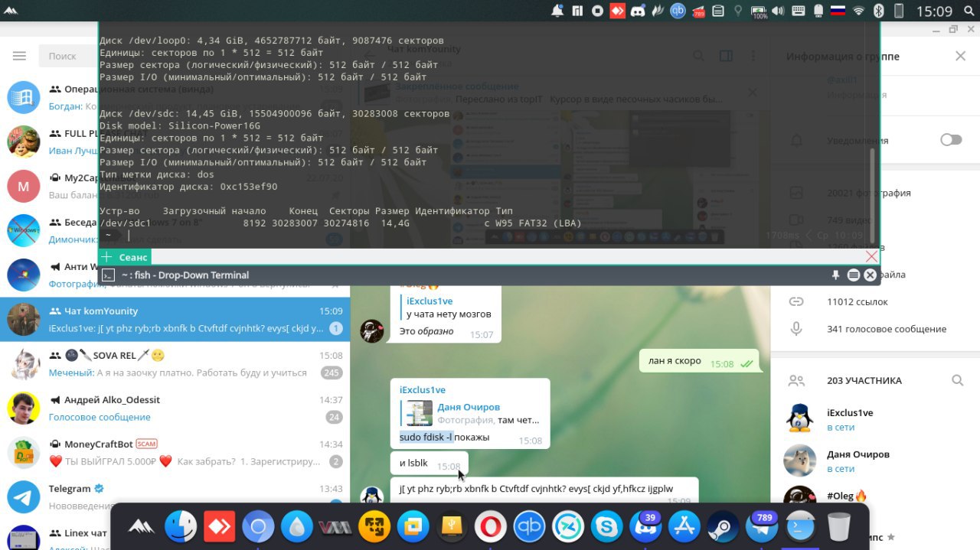This screenshot has height=550, width=980.
Task: Open Opera browser from the dock
Action: (x=490, y=526)
